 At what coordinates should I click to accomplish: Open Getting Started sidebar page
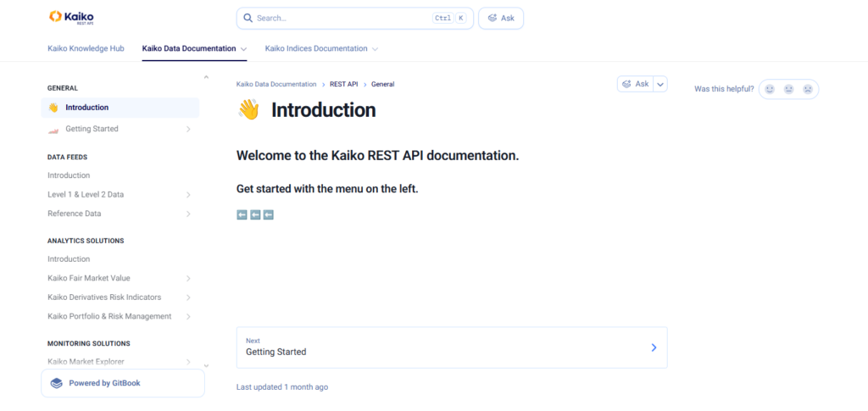pos(92,129)
